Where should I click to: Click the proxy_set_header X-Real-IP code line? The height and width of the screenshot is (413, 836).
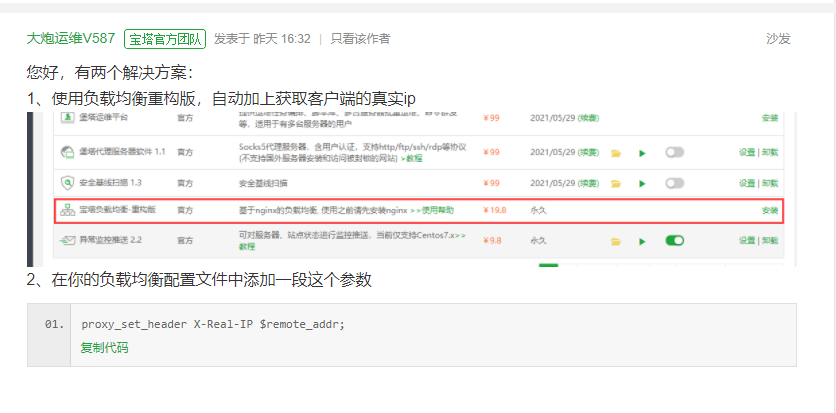[x=213, y=324]
